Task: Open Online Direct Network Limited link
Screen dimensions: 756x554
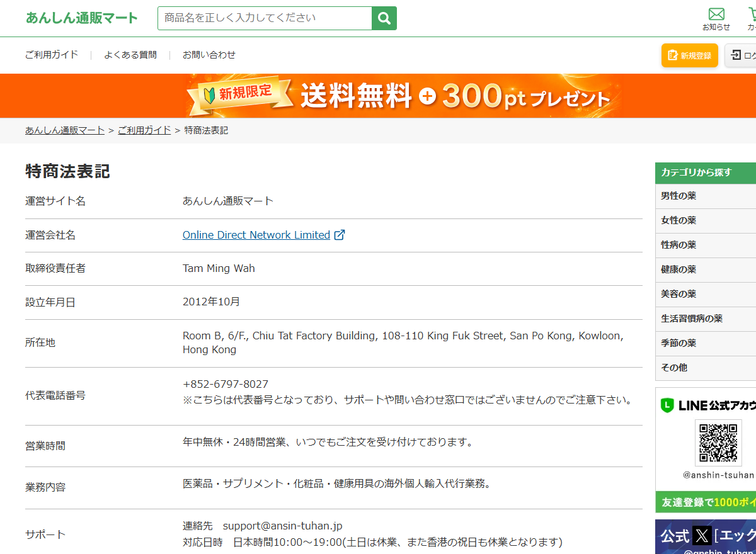Action: coord(256,235)
